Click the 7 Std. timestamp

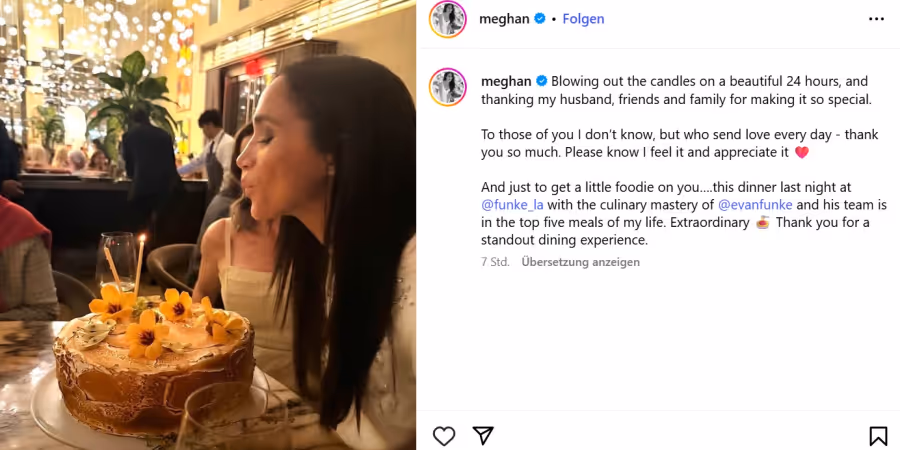[x=495, y=262]
